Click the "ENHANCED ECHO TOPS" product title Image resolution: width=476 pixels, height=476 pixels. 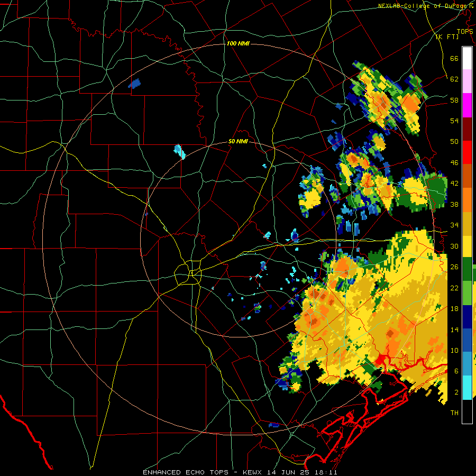[186, 472]
